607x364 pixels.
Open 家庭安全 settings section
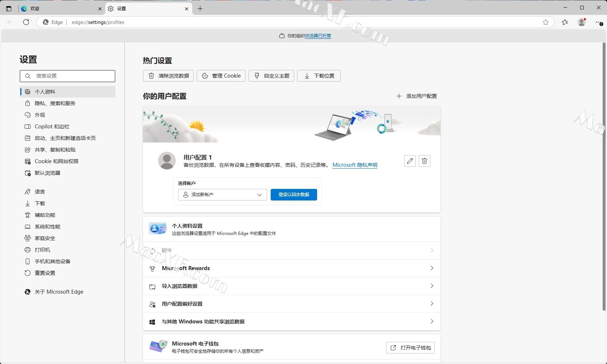(68, 238)
